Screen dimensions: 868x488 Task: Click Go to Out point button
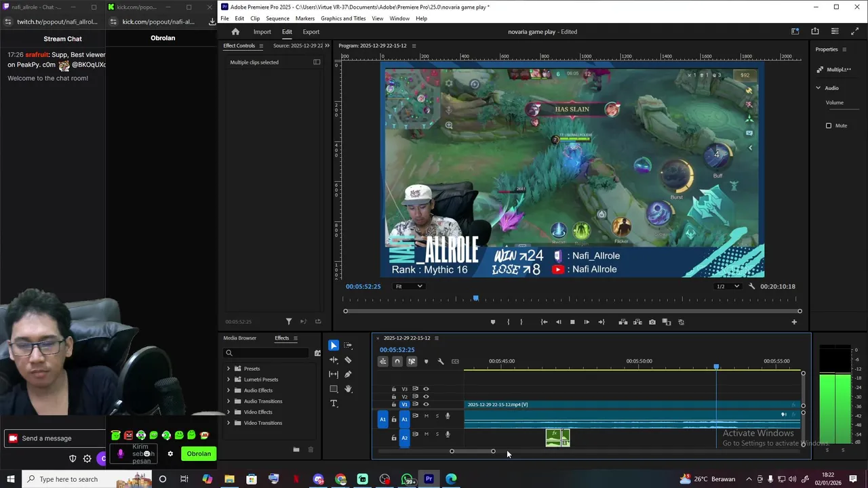coord(601,322)
